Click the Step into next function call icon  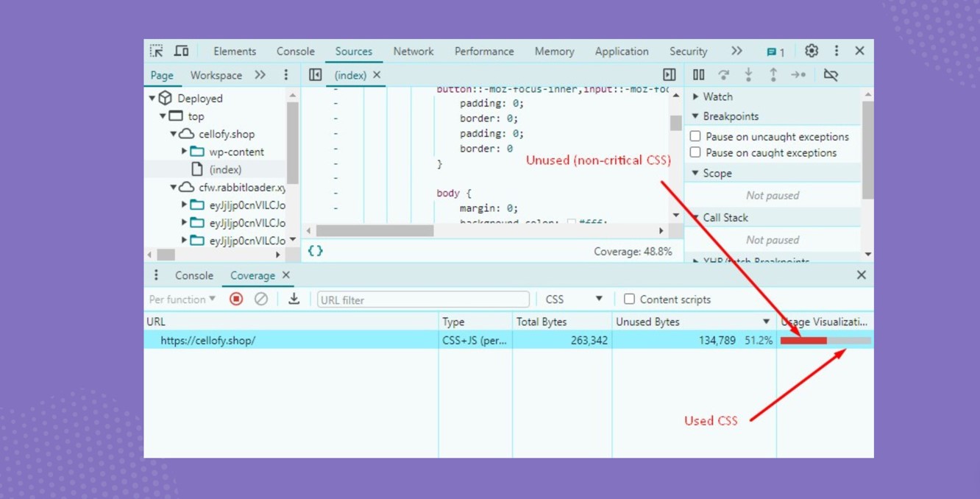coord(749,74)
